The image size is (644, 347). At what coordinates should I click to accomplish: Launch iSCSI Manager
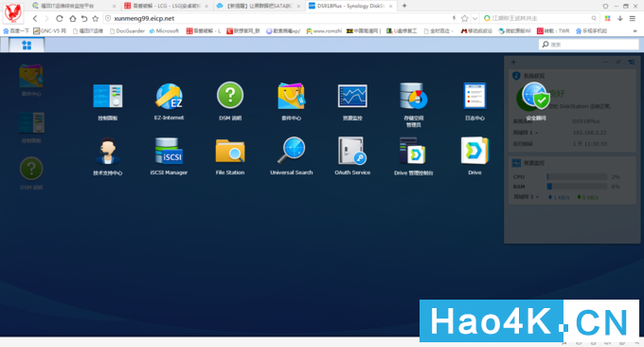coord(169,151)
